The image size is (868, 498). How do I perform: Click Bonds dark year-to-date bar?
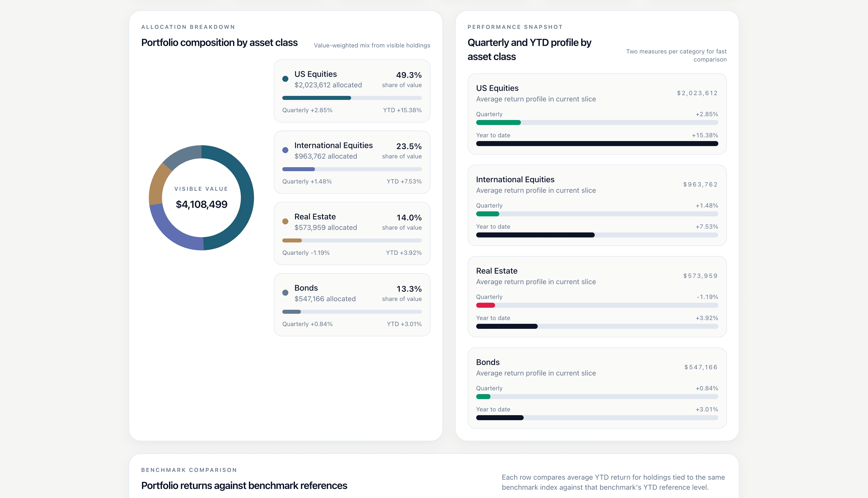[500, 418]
